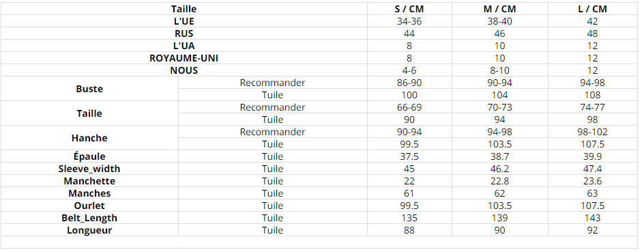
Task: Click the Manchette row label
Action: [89, 181]
